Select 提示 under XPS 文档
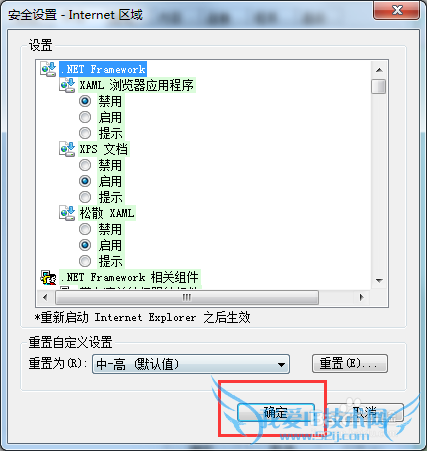The height and width of the screenshot is (451, 427). 85,197
